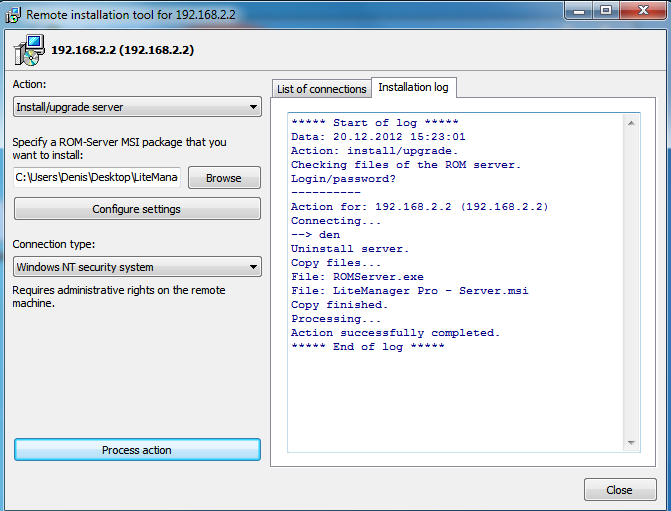Select the Installation log tab
Image resolution: width=671 pixels, height=511 pixels.
click(413, 87)
